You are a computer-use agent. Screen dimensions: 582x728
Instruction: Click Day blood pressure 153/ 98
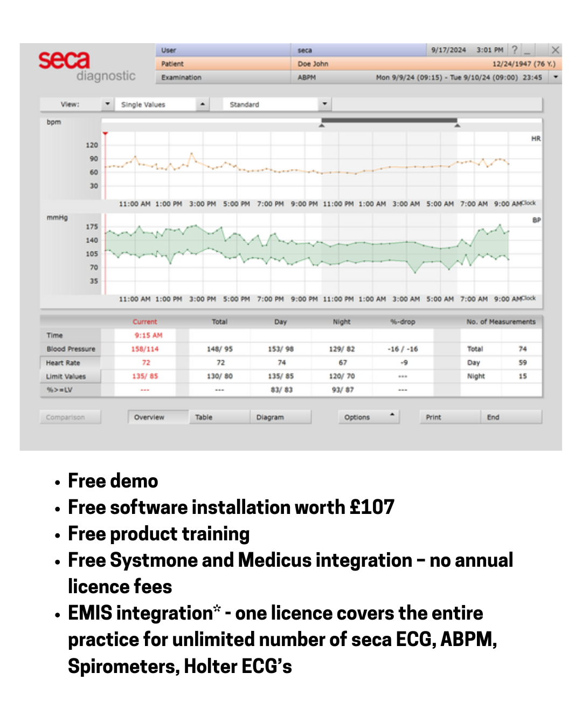point(281,349)
